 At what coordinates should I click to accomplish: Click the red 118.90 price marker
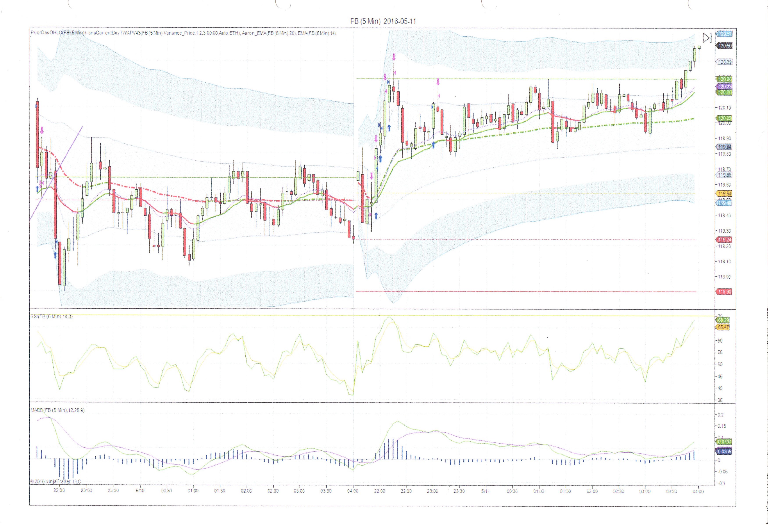coord(724,292)
